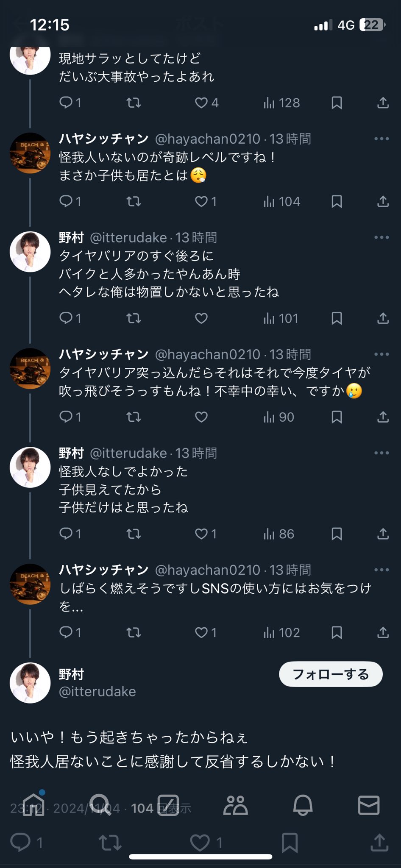Share the post with 128 views
Viewport: 401px width, 868px height.
(x=383, y=103)
